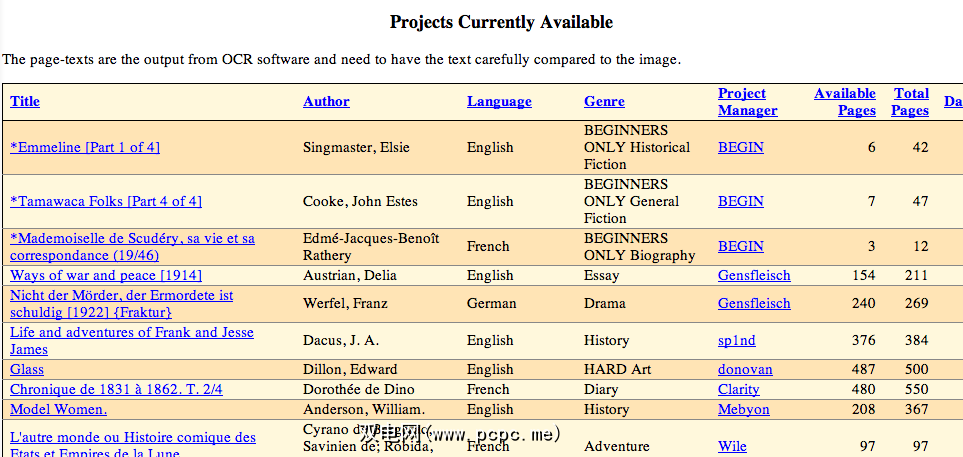
Task: Open the Mademoiselle de Scudéry project
Action: (x=132, y=247)
